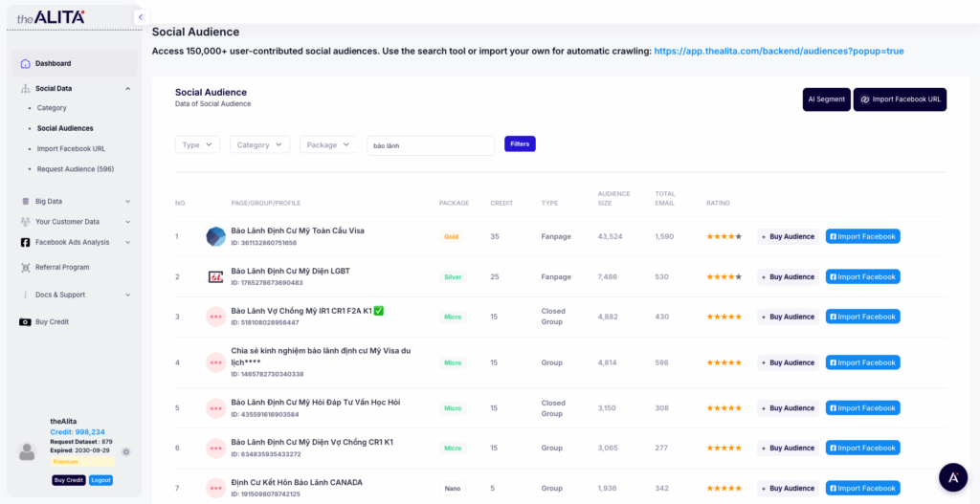The image size is (980, 504).
Task: Open the Toàn Cầu Visa page thumbnail
Action: [216, 236]
